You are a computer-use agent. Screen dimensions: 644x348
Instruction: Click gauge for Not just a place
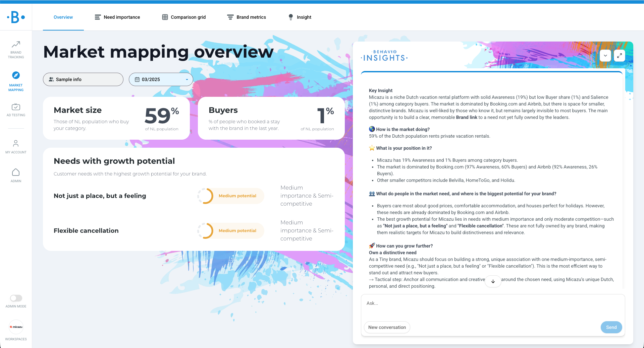pyautogui.click(x=205, y=196)
